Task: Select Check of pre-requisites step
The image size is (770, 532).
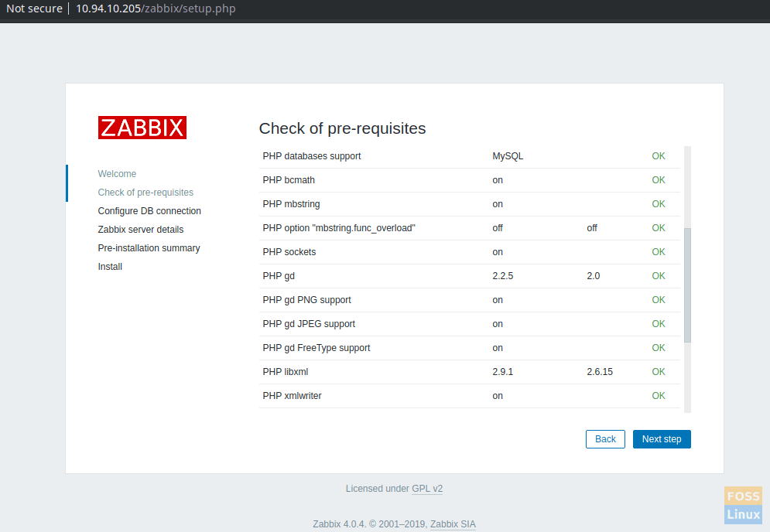Action: point(145,193)
